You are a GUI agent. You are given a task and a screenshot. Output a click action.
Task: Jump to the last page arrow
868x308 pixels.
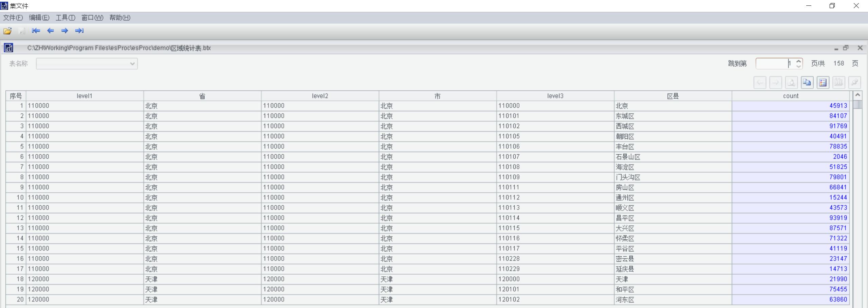tap(79, 31)
